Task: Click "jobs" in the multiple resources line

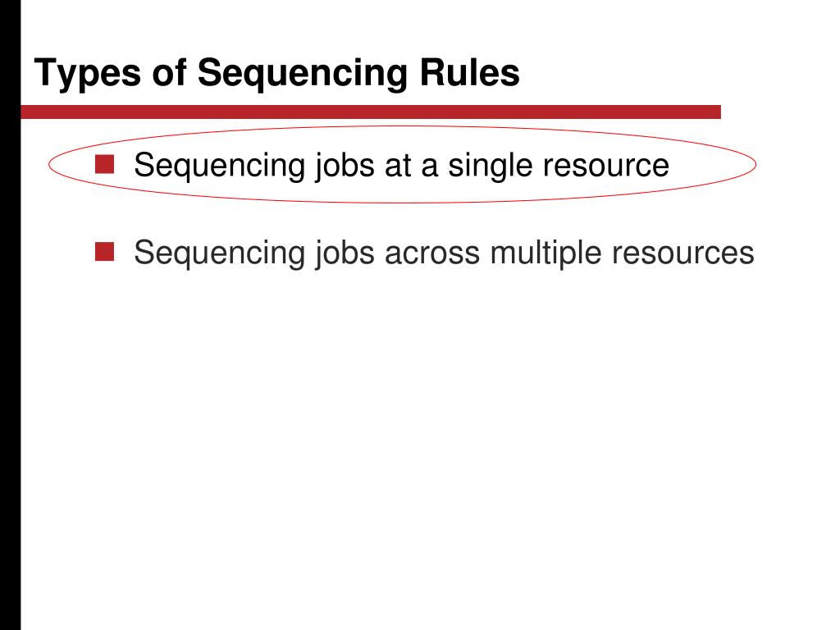Action: coord(345,253)
